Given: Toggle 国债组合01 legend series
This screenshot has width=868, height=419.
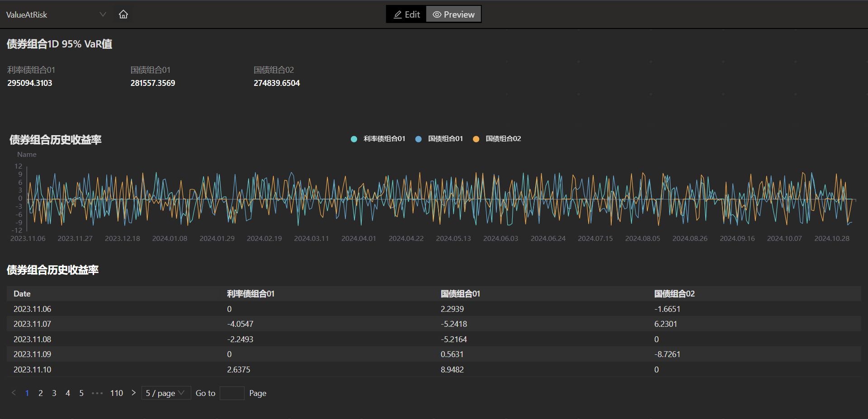Looking at the screenshot, I should (439, 139).
